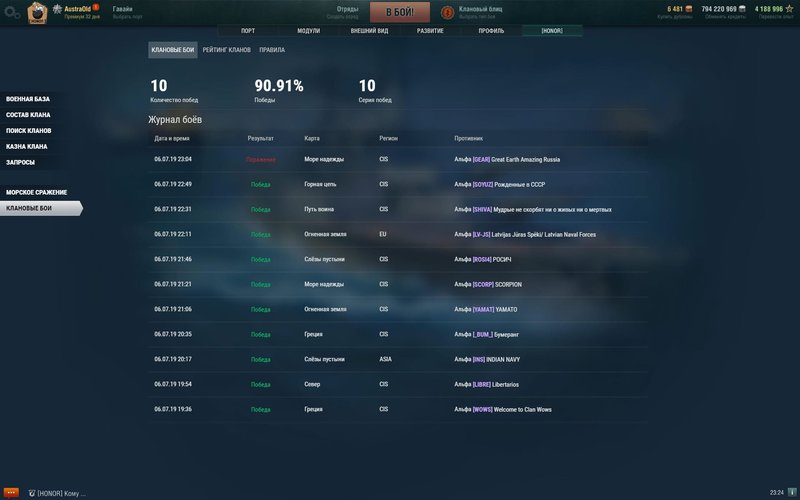Viewport: 800px width, 500px height.
Task: Click Огненная земля map in the EU row
Action: (325, 234)
